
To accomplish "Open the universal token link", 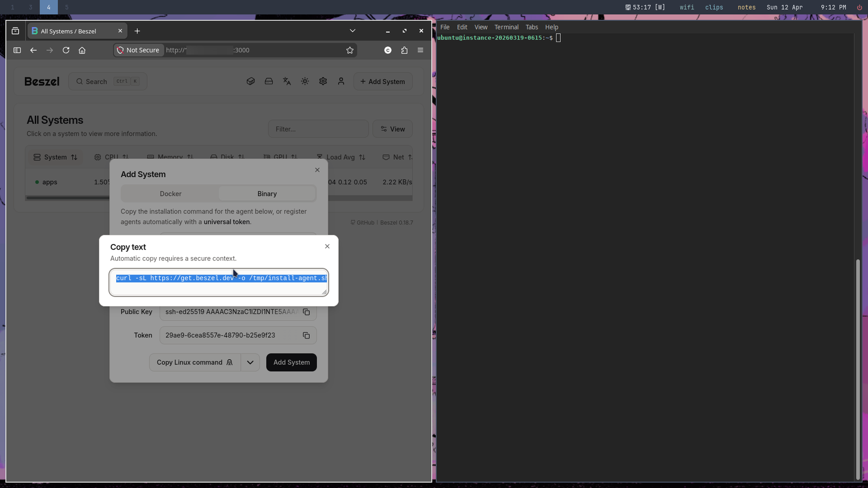I will (x=227, y=222).
